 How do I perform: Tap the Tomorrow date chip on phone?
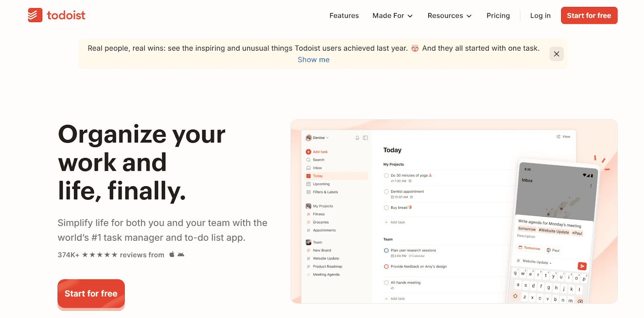(529, 248)
